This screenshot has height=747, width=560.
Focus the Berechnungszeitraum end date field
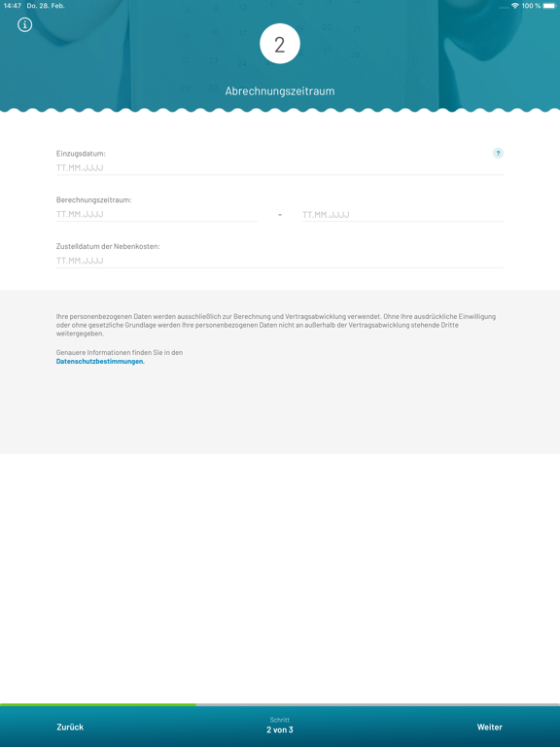click(402, 214)
